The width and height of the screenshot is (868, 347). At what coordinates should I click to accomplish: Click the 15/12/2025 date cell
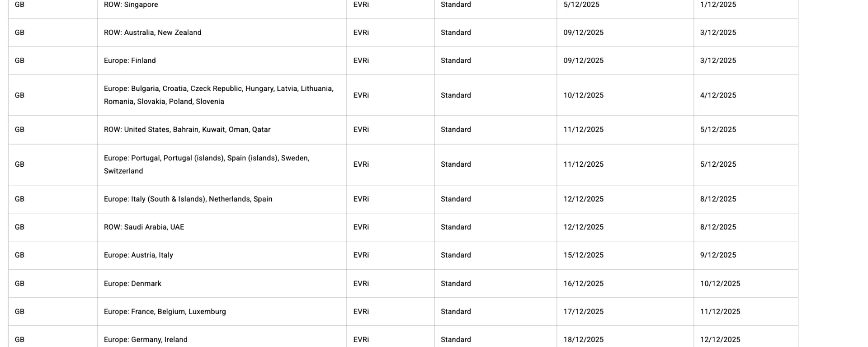(583, 255)
